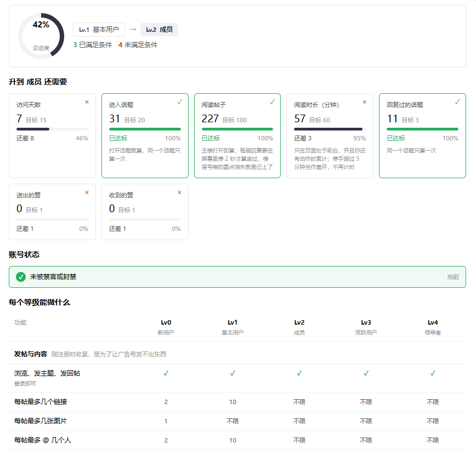Click the arrow between Lv.1 and Lv.2 badges
Screen dimensions: 476x454
(133, 30)
